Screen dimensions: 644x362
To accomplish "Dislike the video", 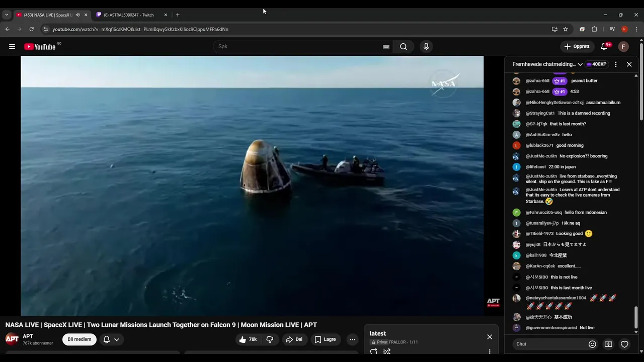I will pyautogui.click(x=270, y=339).
